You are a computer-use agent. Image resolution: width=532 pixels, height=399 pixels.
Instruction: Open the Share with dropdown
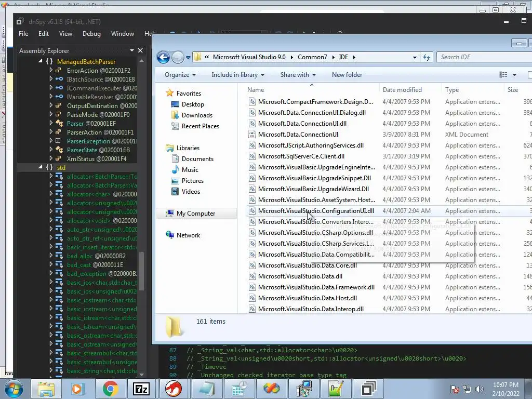[x=298, y=75]
